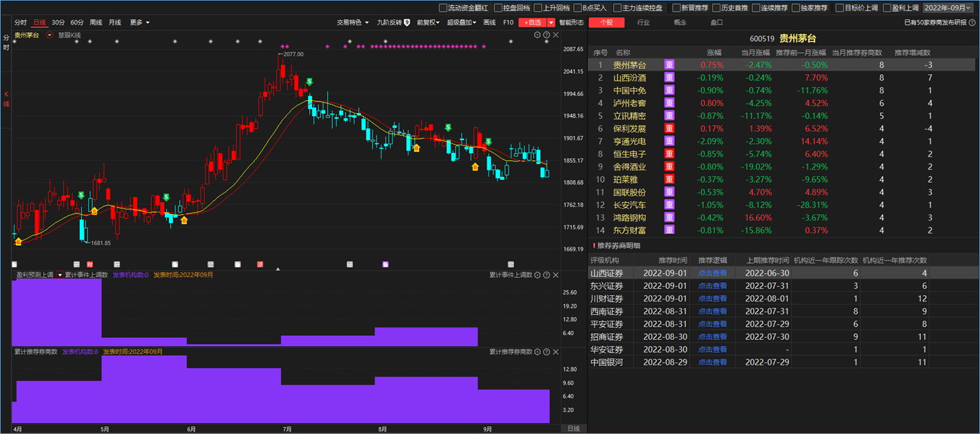Click the 九阶反转 badge icon
The width and height of the screenshot is (980, 434).
coord(407,23)
